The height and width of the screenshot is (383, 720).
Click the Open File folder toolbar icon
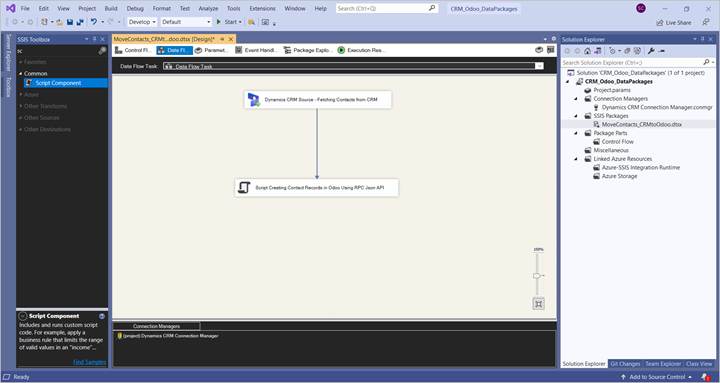(60, 22)
